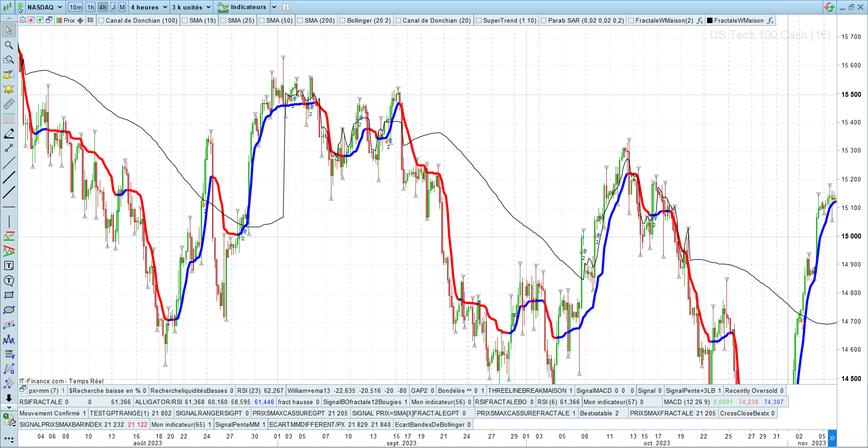Switch to the 1h timeframe
Screen dimensions: 868x448
(91, 7)
